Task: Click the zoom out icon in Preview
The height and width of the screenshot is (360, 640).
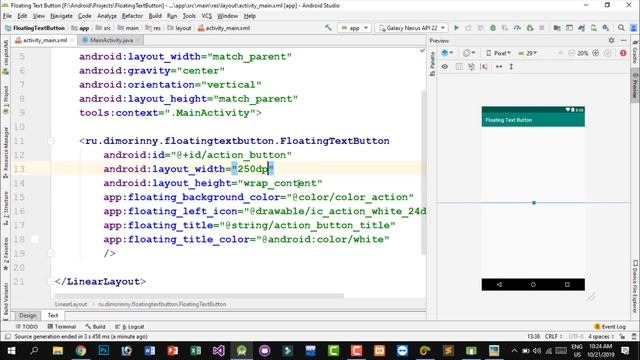Action: coord(571,53)
